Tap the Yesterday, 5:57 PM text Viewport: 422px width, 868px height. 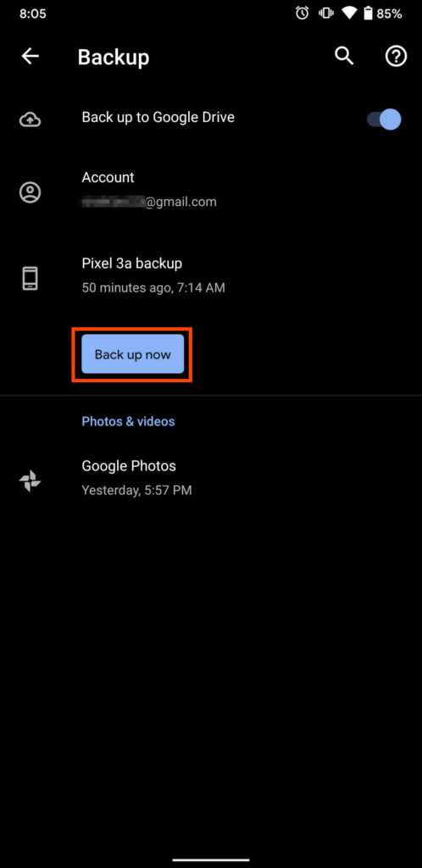coord(136,491)
